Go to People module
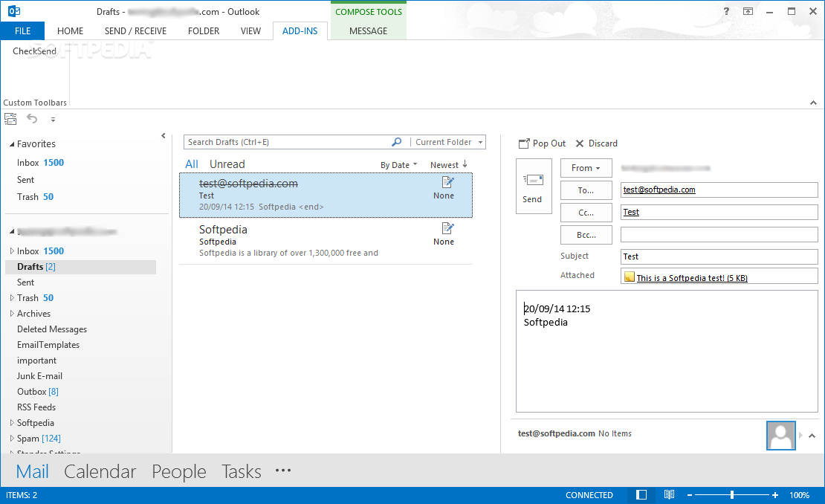Image resolution: width=825 pixels, height=504 pixels. click(179, 471)
